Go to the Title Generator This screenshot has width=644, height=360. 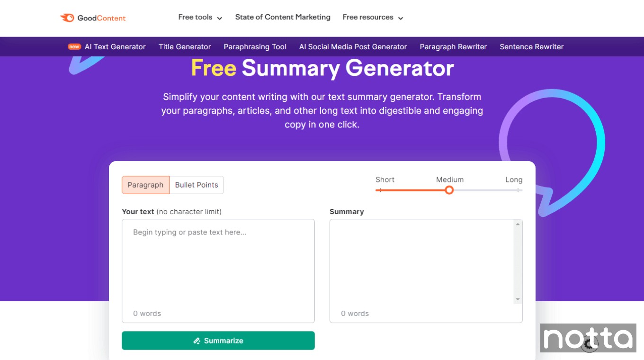click(x=184, y=46)
